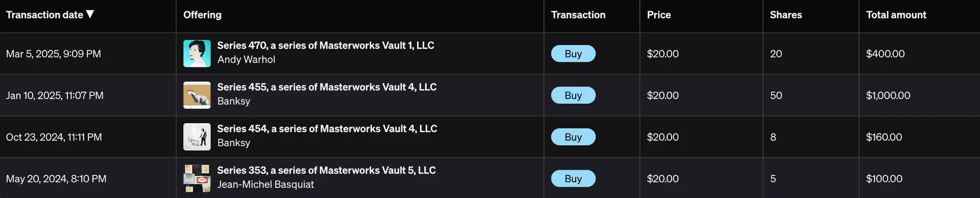Open Series 455 Masterworks Vault 4 offering
Screen dimensions: 980x198
tap(327, 87)
